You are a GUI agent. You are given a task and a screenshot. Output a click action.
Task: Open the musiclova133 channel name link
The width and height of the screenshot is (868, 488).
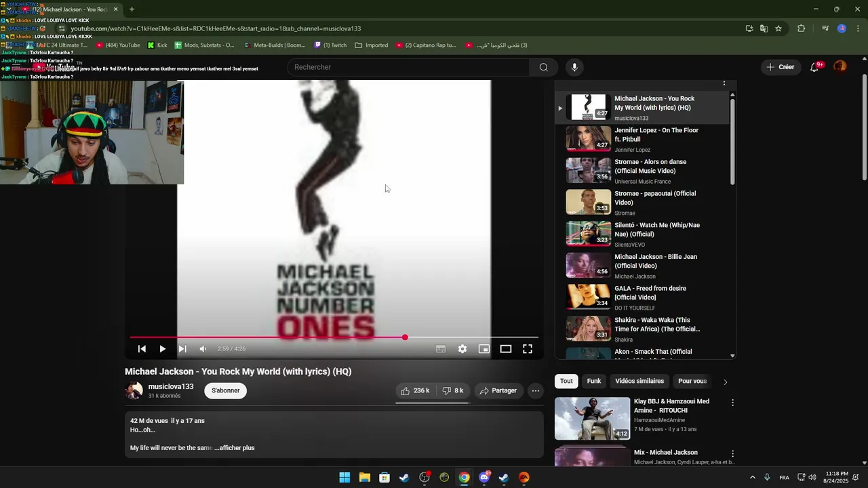[x=171, y=386]
